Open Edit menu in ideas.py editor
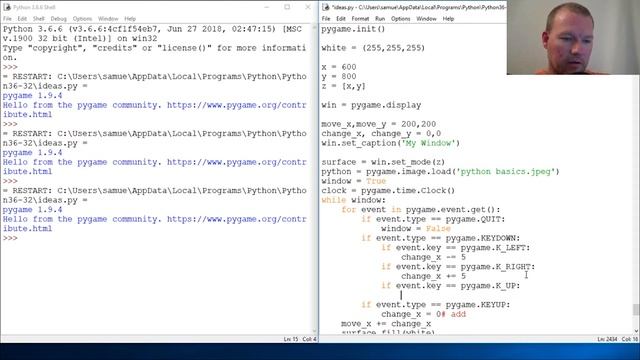 pos(341,19)
